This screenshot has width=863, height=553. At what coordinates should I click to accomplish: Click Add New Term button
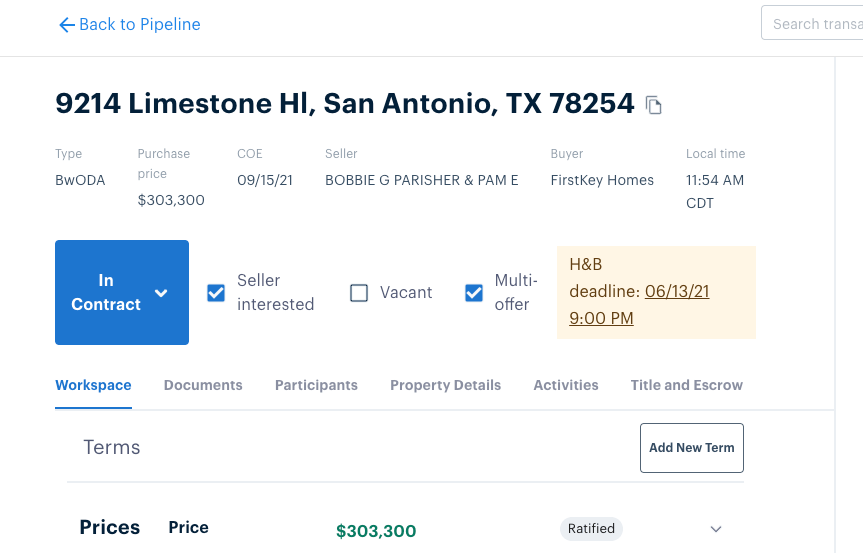coord(692,448)
